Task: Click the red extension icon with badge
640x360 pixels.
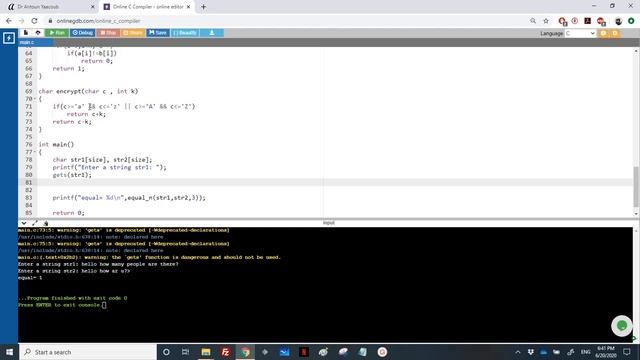Action: click(601, 21)
